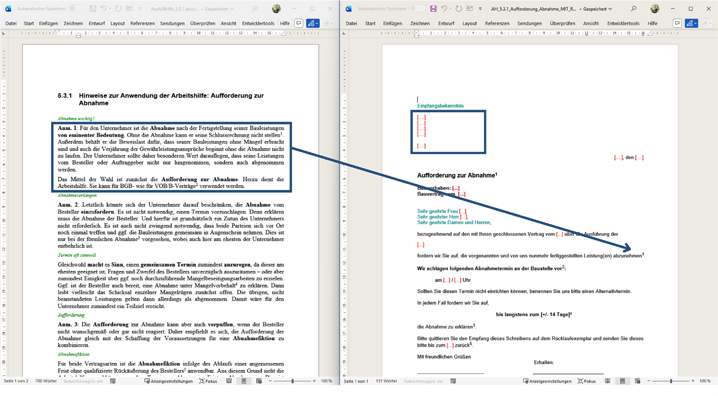Open the Ansicht tab in the right window
718x396 pixels.
[x=591, y=23]
